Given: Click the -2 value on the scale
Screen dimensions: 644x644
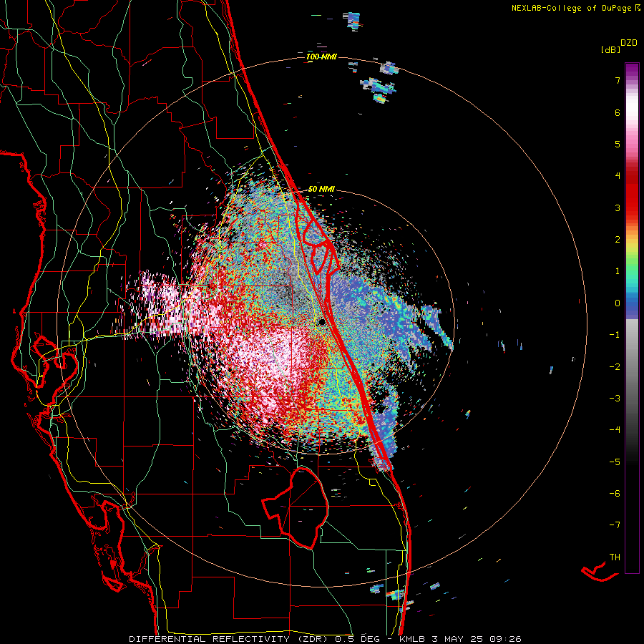Looking at the screenshot, I should (615, 367).
